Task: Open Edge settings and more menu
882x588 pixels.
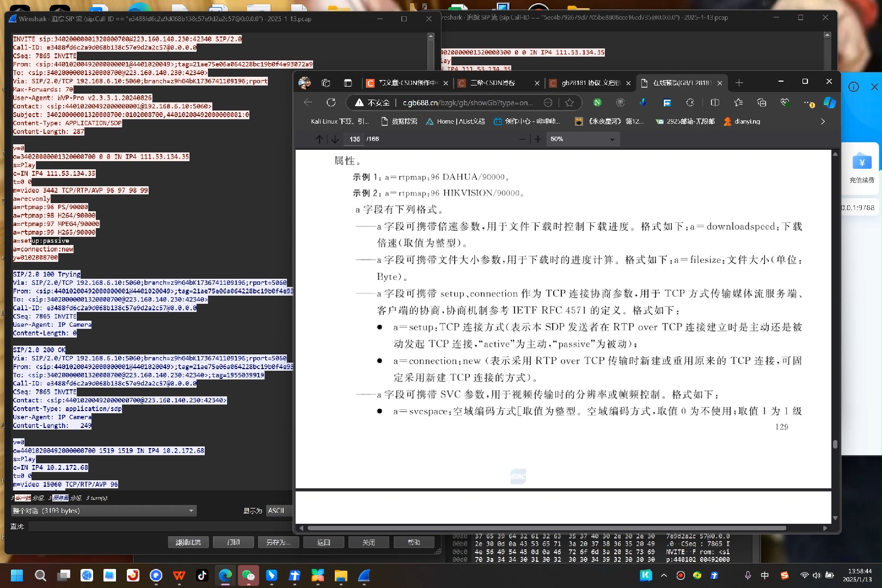Action: pos(808,102)
